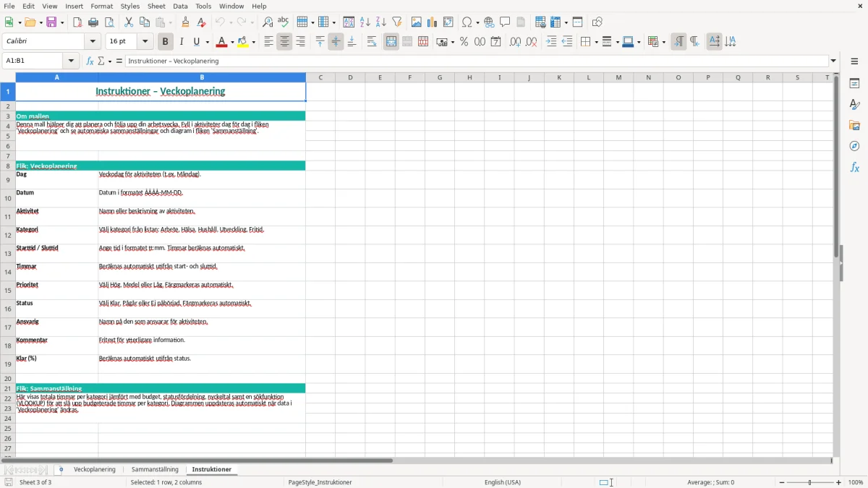Save the document with the Save icon
Image resolution: width=868 pixels, height=488 pixels.
[51, 22]
